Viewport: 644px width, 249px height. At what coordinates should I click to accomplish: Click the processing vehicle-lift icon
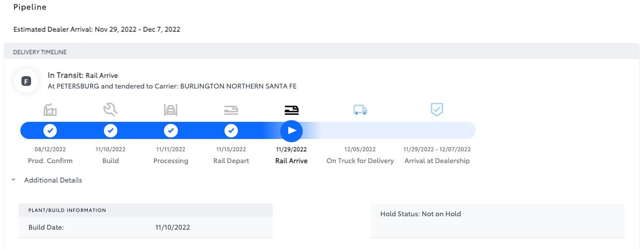click(170, 110)
